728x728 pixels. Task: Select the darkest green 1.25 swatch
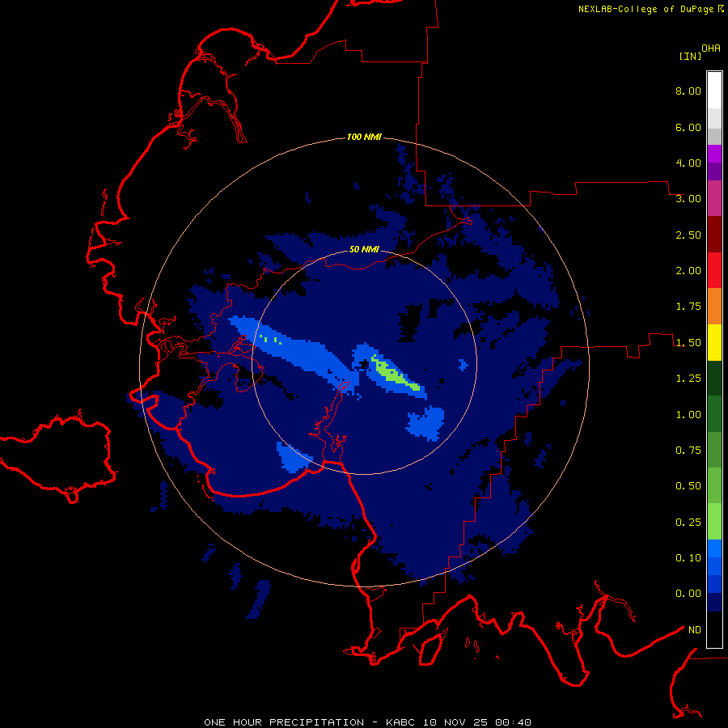[x=714, y=379]
